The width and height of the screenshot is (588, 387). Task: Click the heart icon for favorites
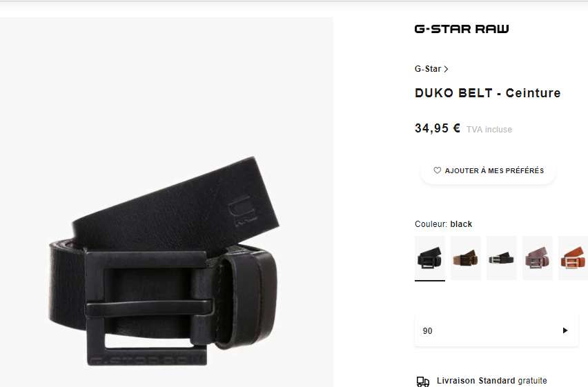click(438, 170)
